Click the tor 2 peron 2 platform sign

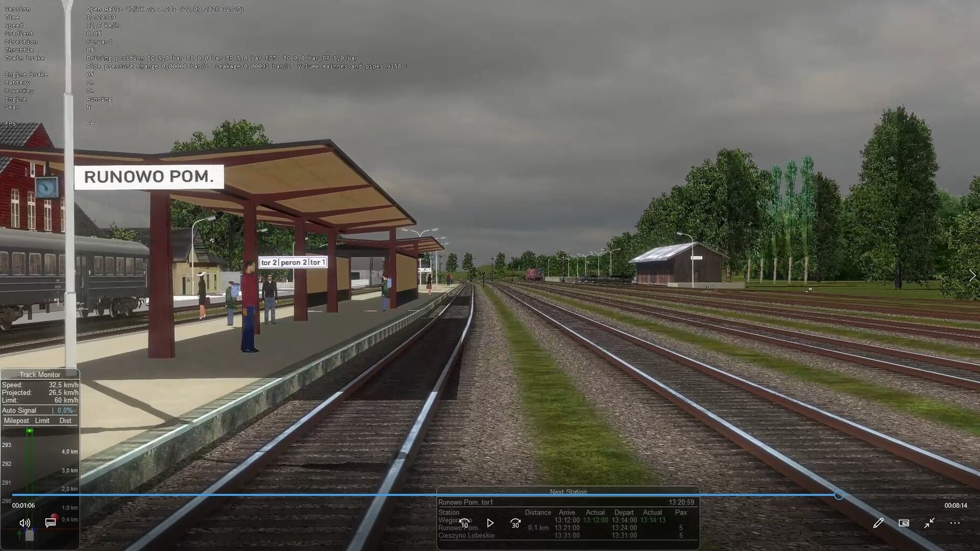tap(293, 263)
